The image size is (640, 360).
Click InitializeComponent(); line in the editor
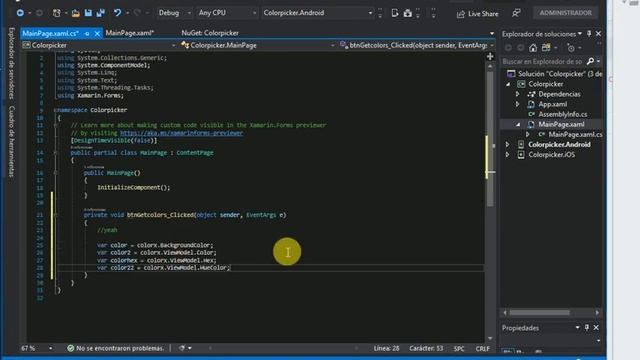click(133, 187)
